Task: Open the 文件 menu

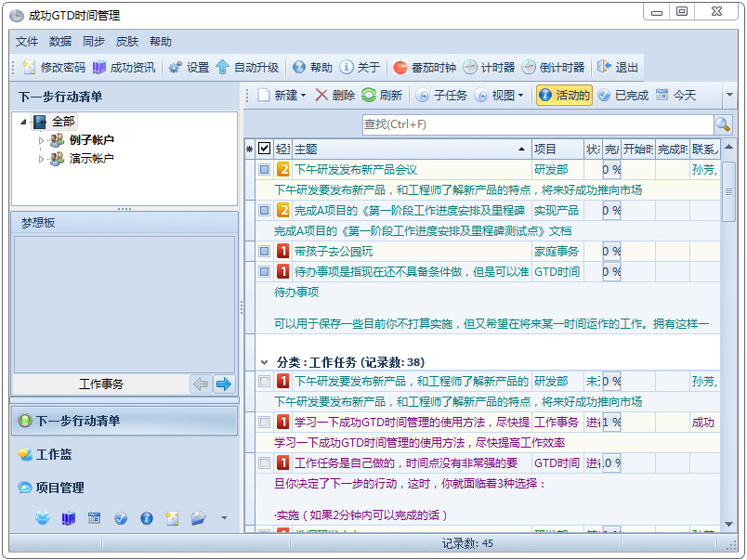Action: point(26,41)
